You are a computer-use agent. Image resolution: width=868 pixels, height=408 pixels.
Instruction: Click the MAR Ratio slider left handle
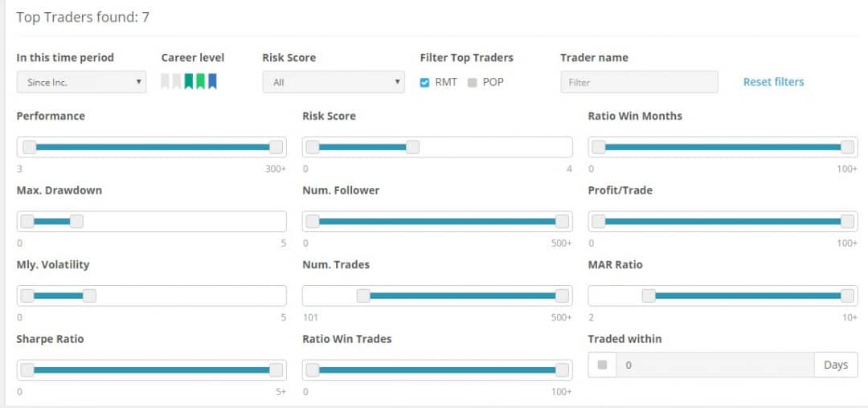coord(649,296)
